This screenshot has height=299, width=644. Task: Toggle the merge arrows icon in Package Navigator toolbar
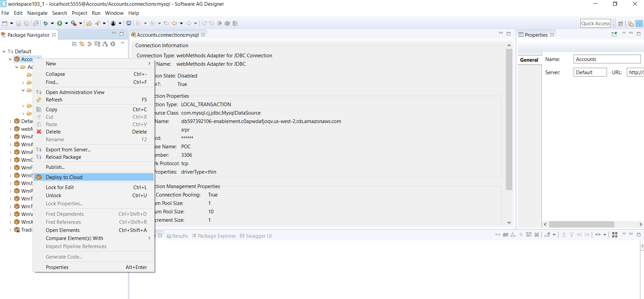(90, 44)
